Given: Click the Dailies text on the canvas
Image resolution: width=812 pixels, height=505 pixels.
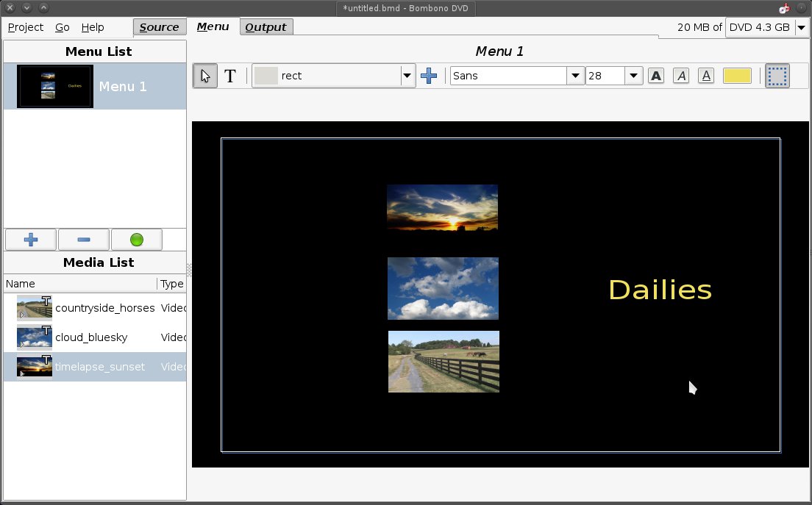Looking at the screenshot, I should click(660, 290).
